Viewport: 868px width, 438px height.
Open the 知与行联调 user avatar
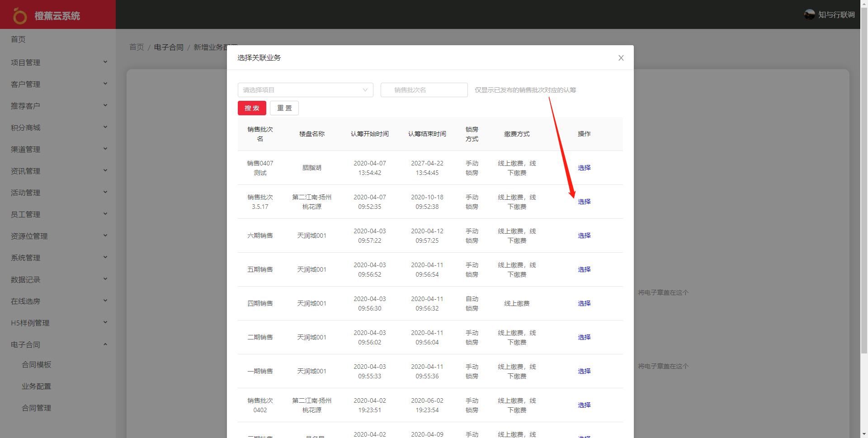(809, 14)
